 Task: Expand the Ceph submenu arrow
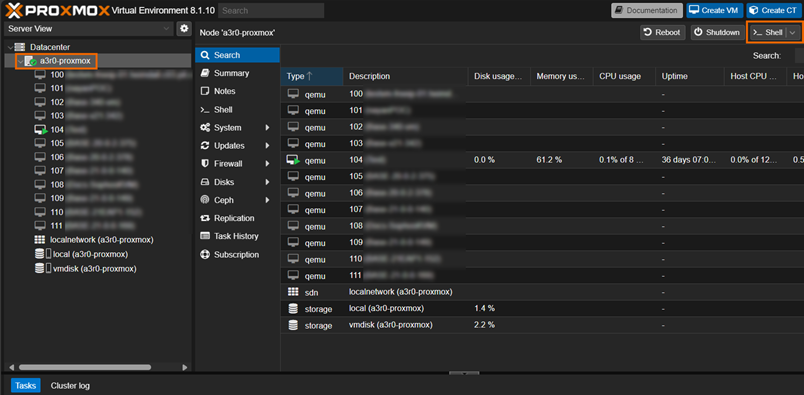click(267, 200)
